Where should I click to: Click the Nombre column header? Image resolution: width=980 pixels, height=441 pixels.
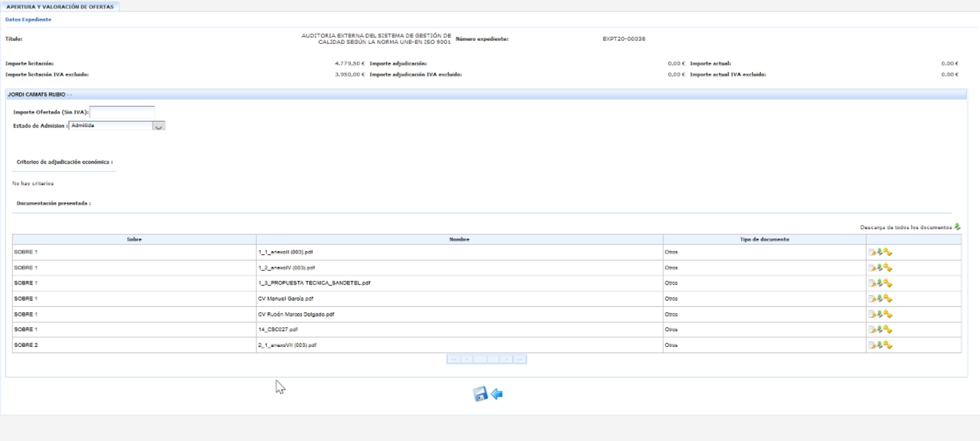click(459, 239)
